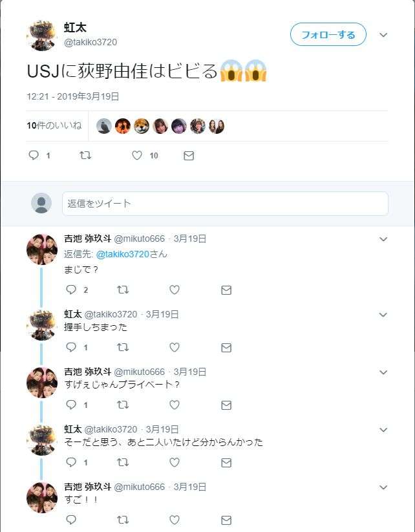Open the Shiba dog avatar in likers row
This screenshot has height=532, width=415.
pyautogui.click(x=141, y=126)
